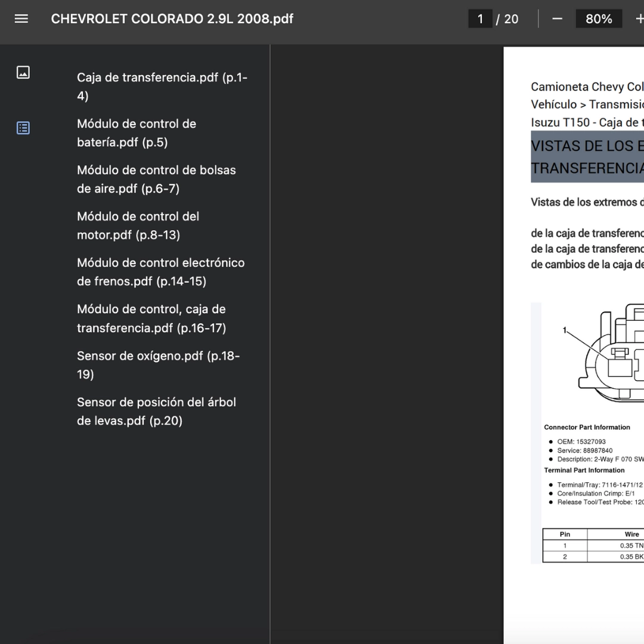This screenshot has width=644, height=644.
Task: Click the 'OEM: 15327093' line
Action: (581, 441)
